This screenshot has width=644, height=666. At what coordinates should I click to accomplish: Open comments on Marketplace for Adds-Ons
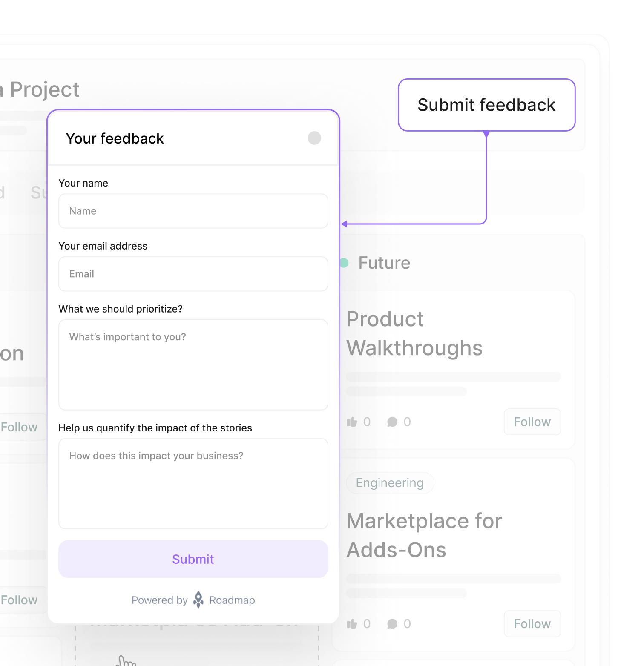[393, 623]
